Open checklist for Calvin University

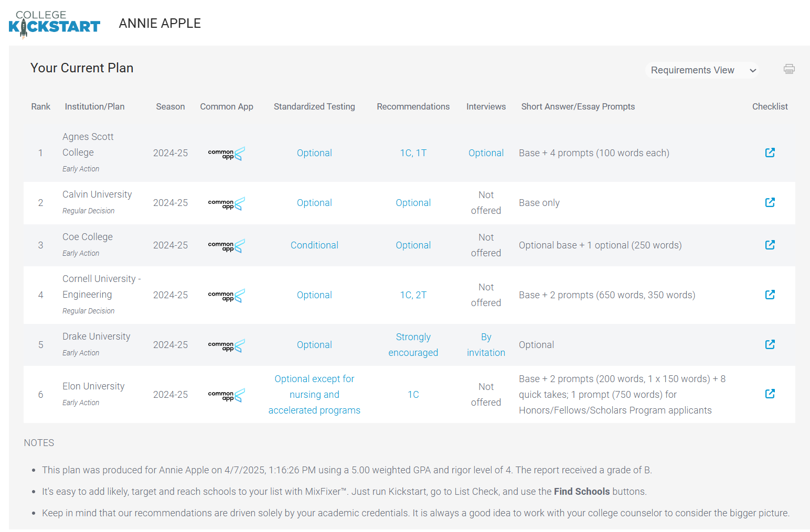pyautogui.click(x=770, y=202)
